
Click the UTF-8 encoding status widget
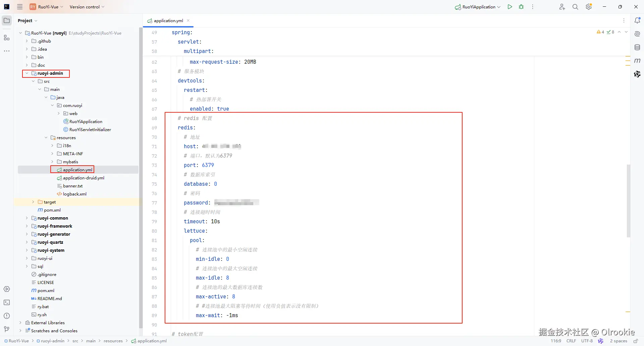[587, 341]
